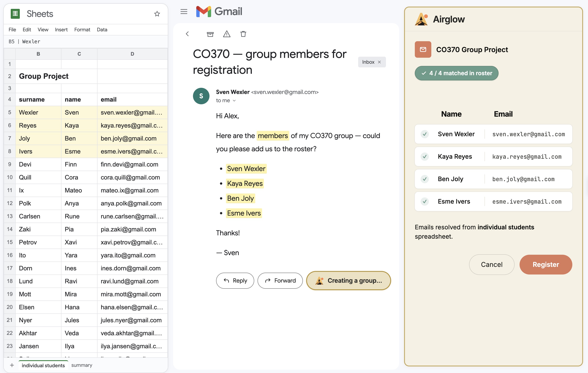Open the Format menu in Sheets

[x=82, y=29]
